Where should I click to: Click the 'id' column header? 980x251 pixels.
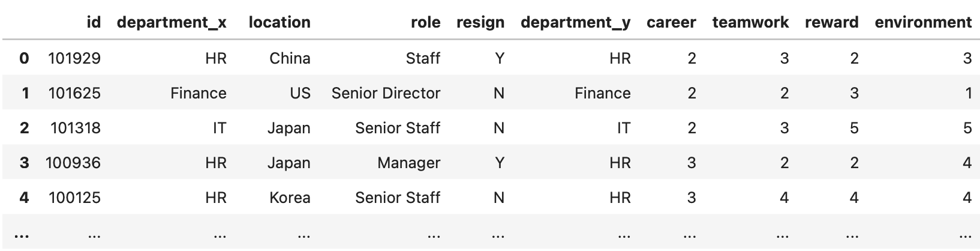(94, 23)
